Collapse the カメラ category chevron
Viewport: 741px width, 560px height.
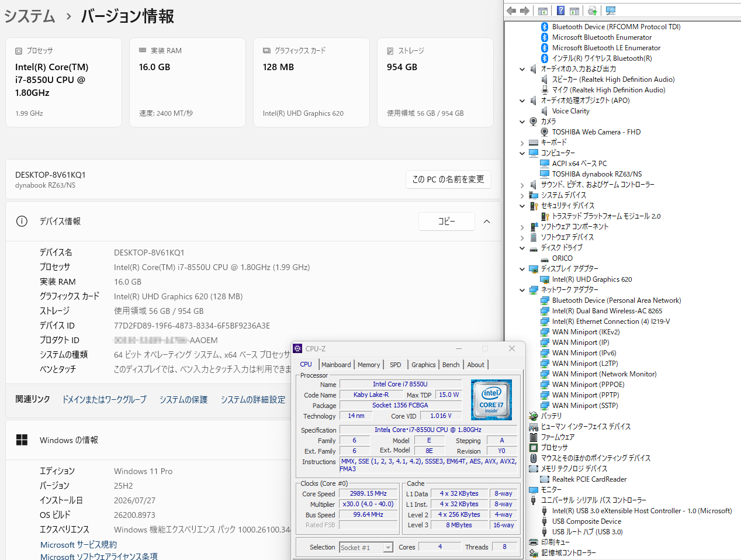[x=522, y=122]
